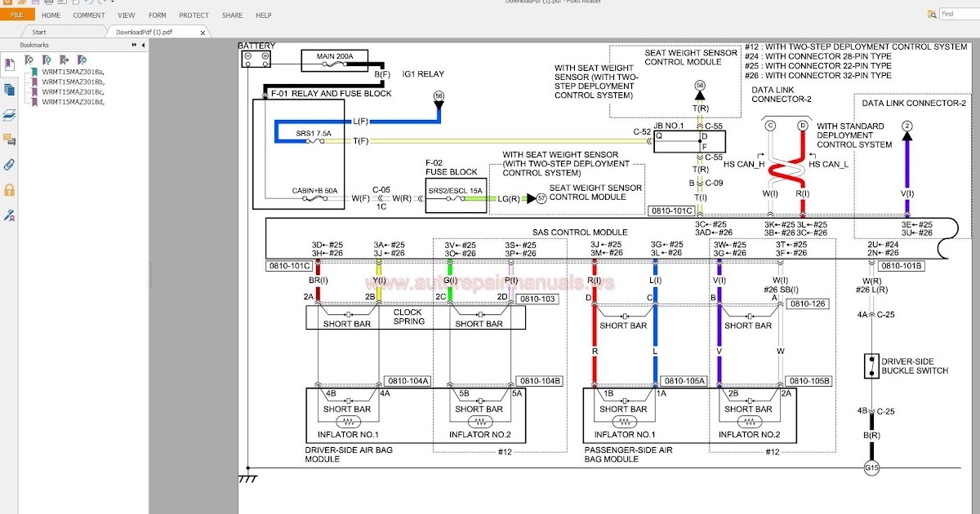Image resolution: width=980 pixels, height=514 pixels.
Task: Click the Print icon in quick access toolbar
Action: (51, 2)
